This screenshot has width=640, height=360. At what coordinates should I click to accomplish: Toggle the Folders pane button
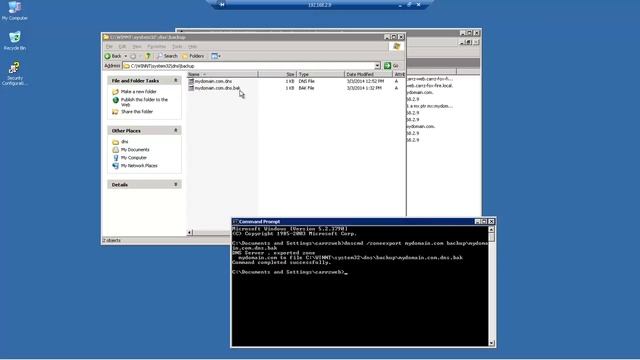(x=193, y=56)
